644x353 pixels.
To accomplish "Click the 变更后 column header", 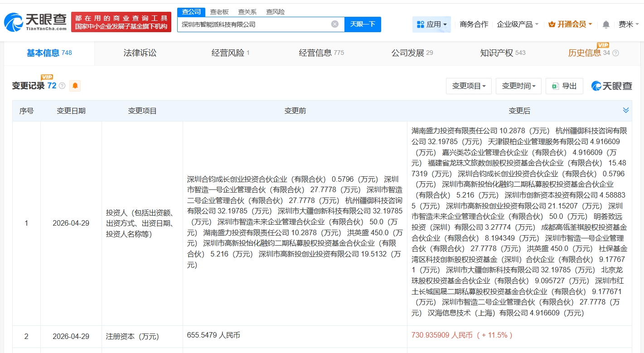I will coord(519,111).
